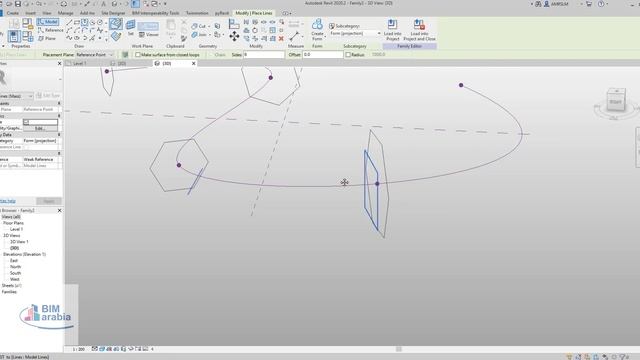Image resolution: width=640 pixels, height=360 pixels.
Task: Open the Placement Plane dropdown
Action: pyautogui.click(x=96, y=55)
